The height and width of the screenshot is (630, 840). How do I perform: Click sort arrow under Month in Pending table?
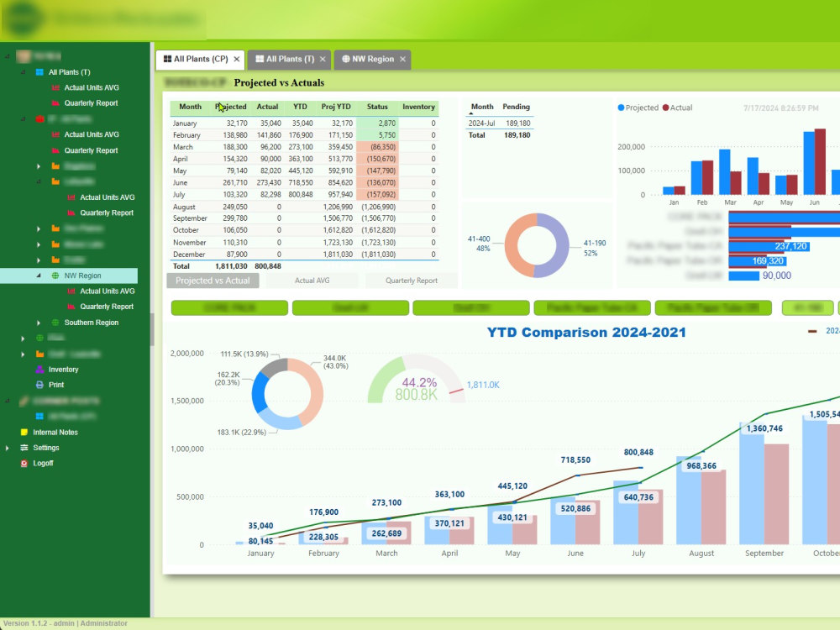[x=471, y=113]
